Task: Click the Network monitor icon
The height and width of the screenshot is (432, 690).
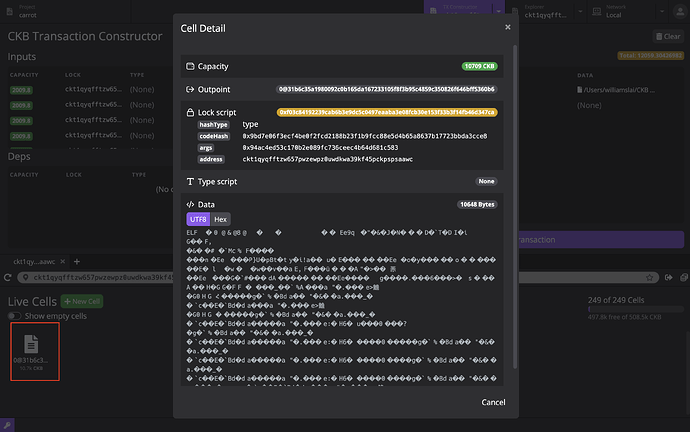Action: click(597, 11)
